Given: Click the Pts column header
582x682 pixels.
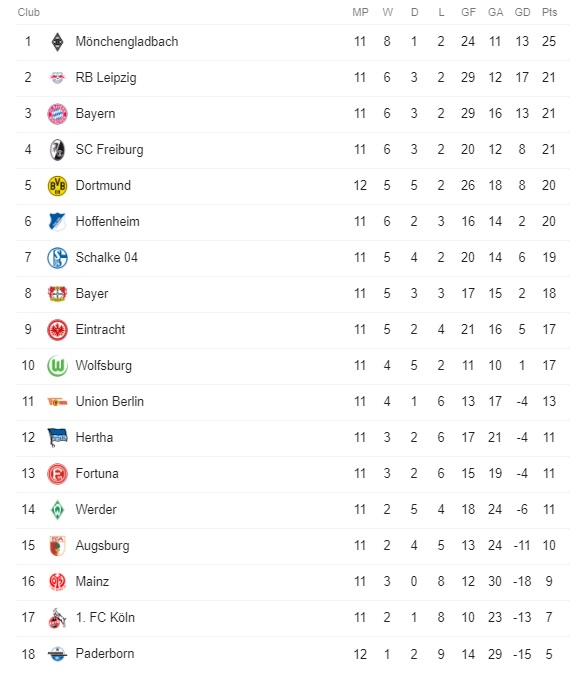Looking at the screenshot, I should point(549,12).
